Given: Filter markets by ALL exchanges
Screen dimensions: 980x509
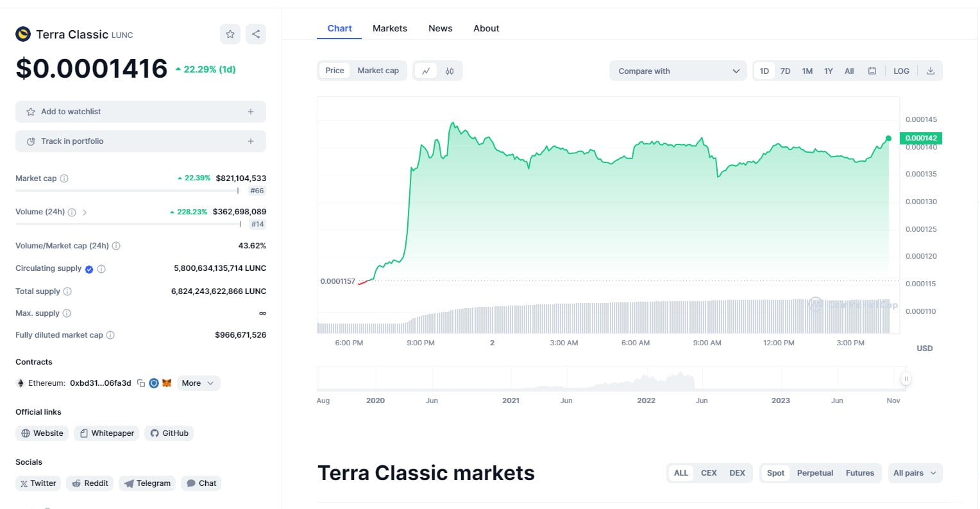Looking at the screenshot, I should point(681,473).
